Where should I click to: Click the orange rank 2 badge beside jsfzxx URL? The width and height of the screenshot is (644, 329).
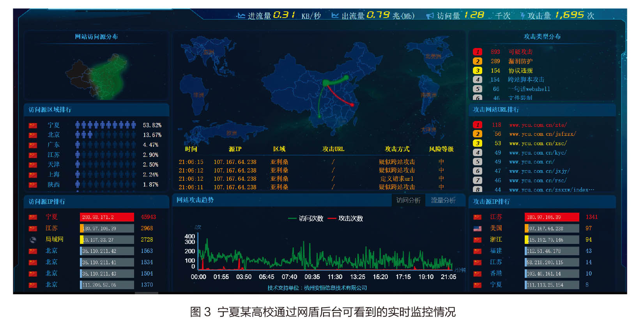coord(478,134)
